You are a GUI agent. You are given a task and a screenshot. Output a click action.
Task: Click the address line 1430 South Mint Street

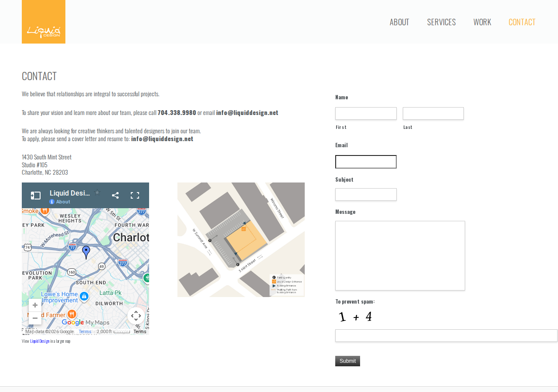coord(47,157)
